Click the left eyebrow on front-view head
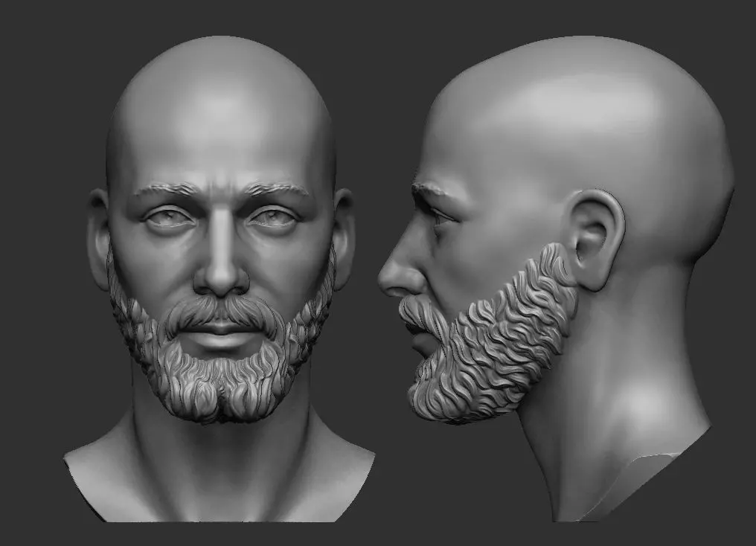The width and height of the screenshot is (756, 546). 167,190
